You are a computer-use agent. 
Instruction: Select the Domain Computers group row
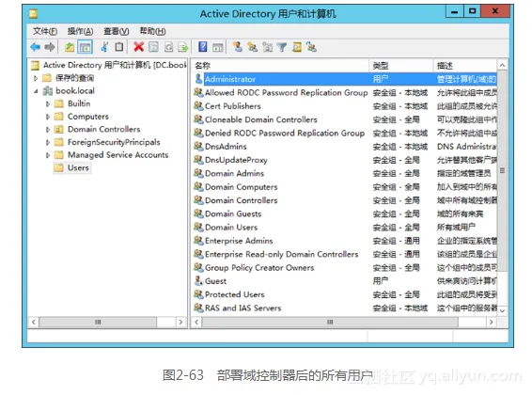[345, 186]
